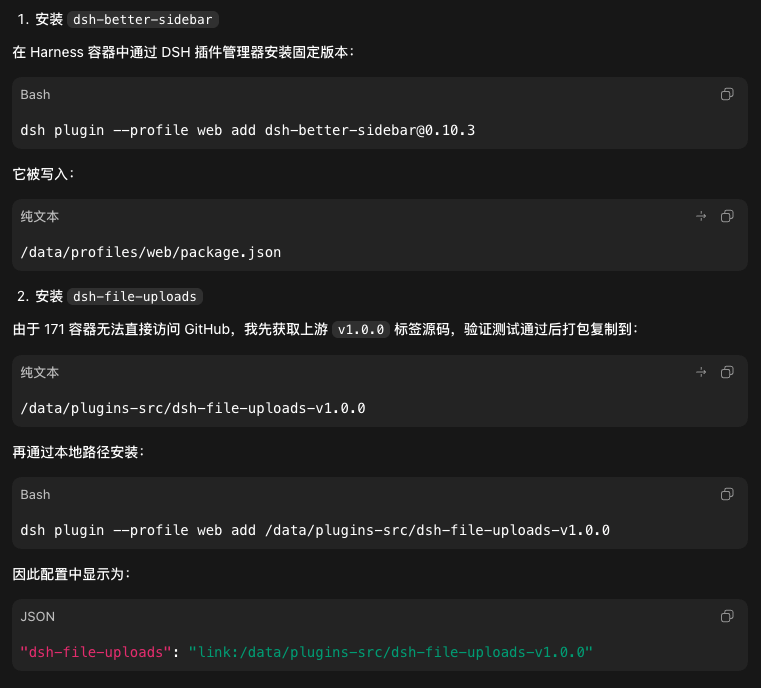Click the v1.0.0 inline code tag

click(361, 329)
